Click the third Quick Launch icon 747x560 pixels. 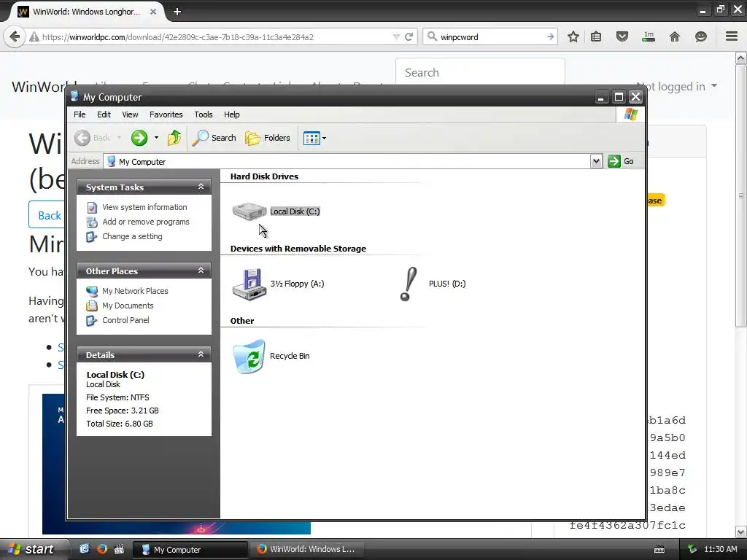[119, 549]
